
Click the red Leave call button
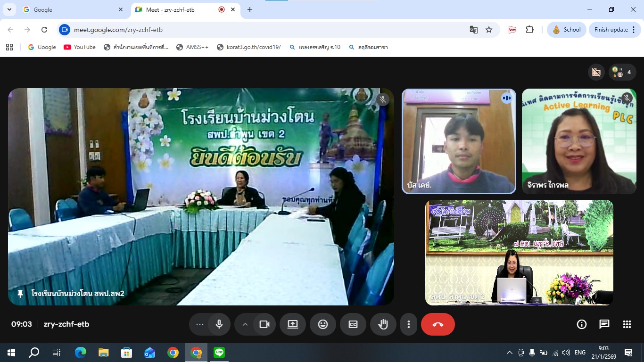tap(438, 324)
